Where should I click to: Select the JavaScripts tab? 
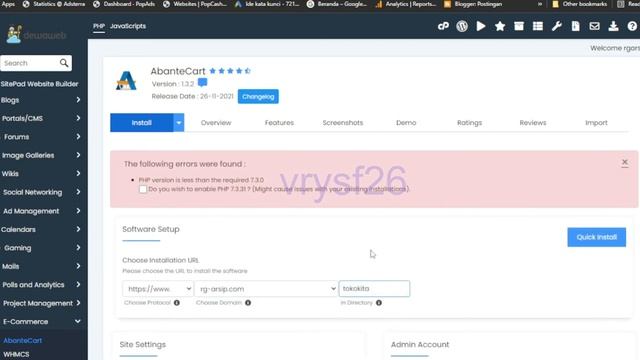click(128, 26)
